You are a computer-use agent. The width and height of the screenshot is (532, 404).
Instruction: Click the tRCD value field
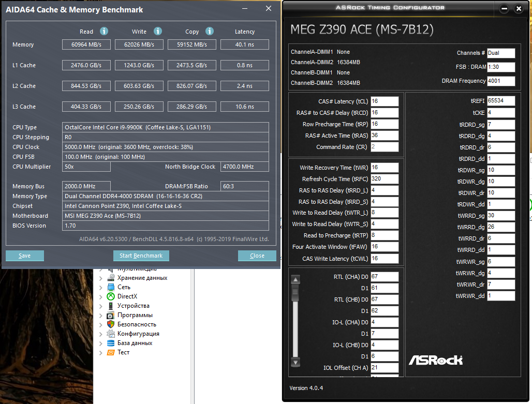[x=385, y=113]
